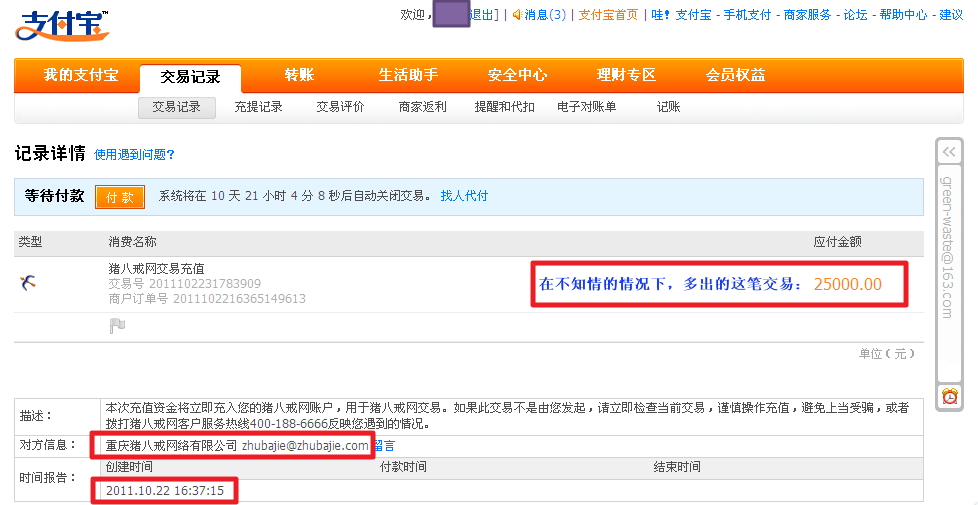Image resolution: width=978 pixels, height=505 pixels.
Task: Switch to the 安全中心 tab
Action: point(517,75)
